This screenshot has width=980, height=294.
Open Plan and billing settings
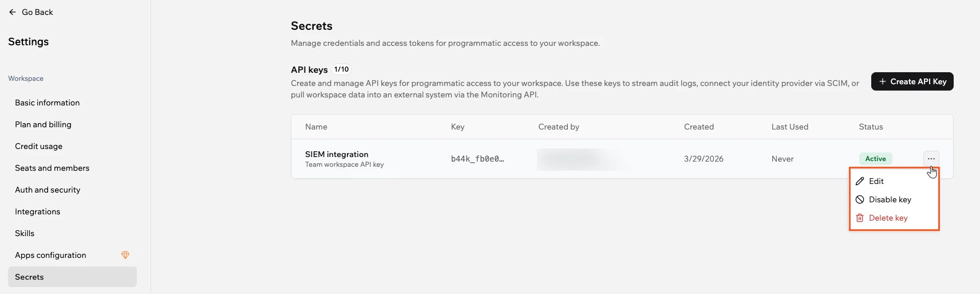point(72,124)
